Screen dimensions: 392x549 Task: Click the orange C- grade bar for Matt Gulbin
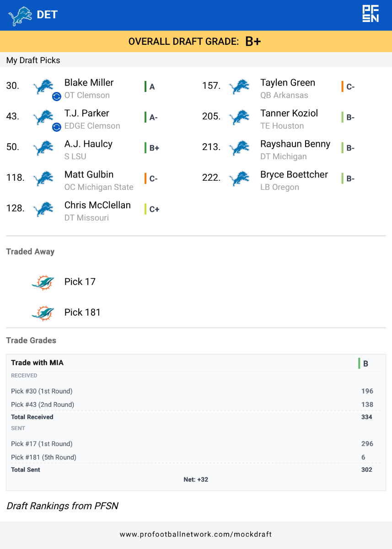(x=145, y=178)
